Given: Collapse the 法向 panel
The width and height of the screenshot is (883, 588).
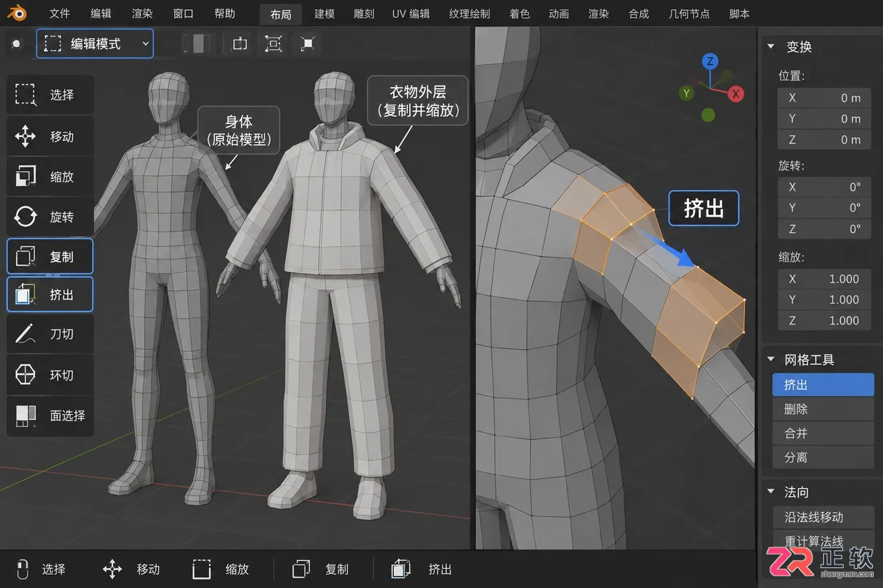Looking at the screenshot, I should [770, 491].
